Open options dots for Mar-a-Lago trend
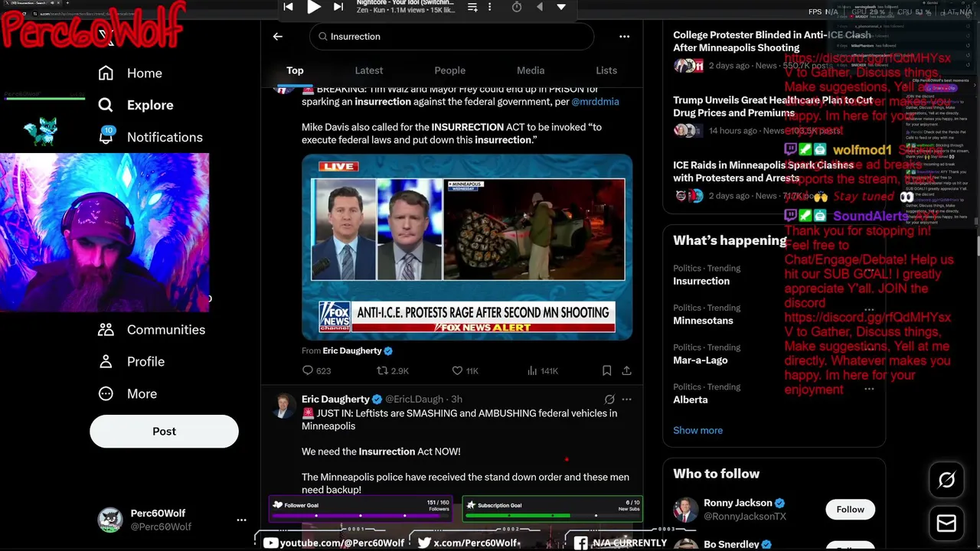 coord(869,349)
